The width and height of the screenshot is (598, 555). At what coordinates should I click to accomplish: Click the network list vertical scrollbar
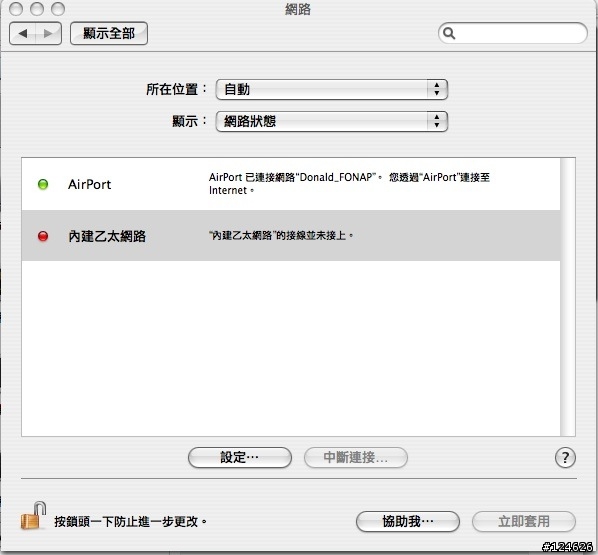(568, 297)
